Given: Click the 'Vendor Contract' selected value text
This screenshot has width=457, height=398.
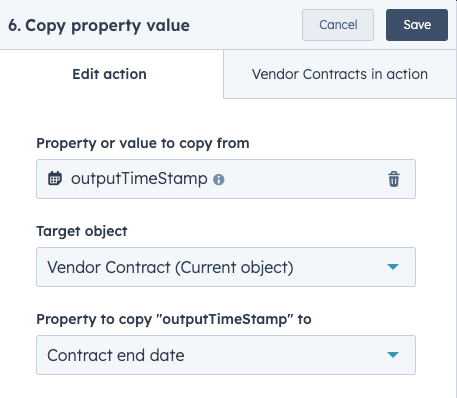Looking at the screenshot, I should (109, 267).
